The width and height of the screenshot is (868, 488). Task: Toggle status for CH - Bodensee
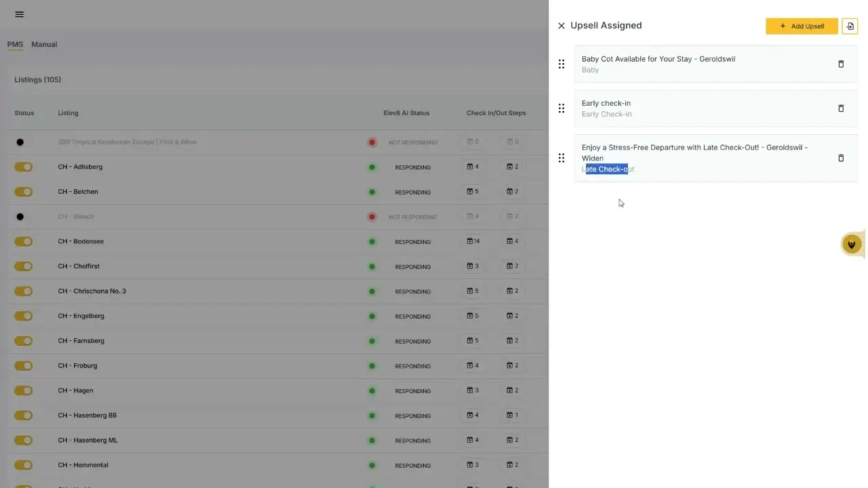pos(24,241)
